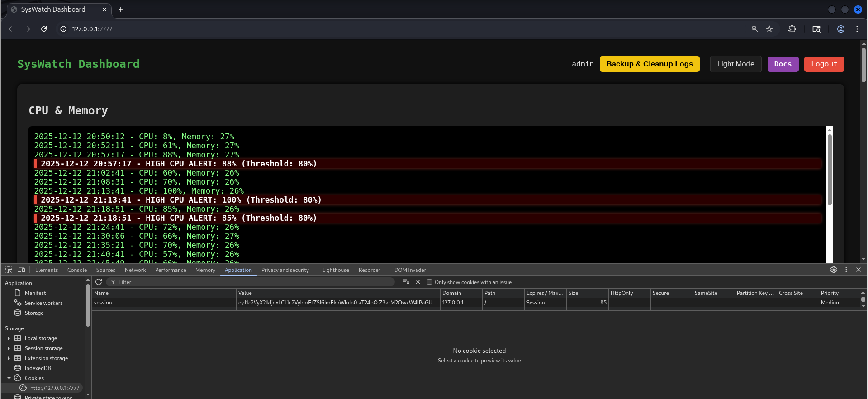Bookmark this page with star icon
The image size is (868, 399).
click(x=769, y=29)
